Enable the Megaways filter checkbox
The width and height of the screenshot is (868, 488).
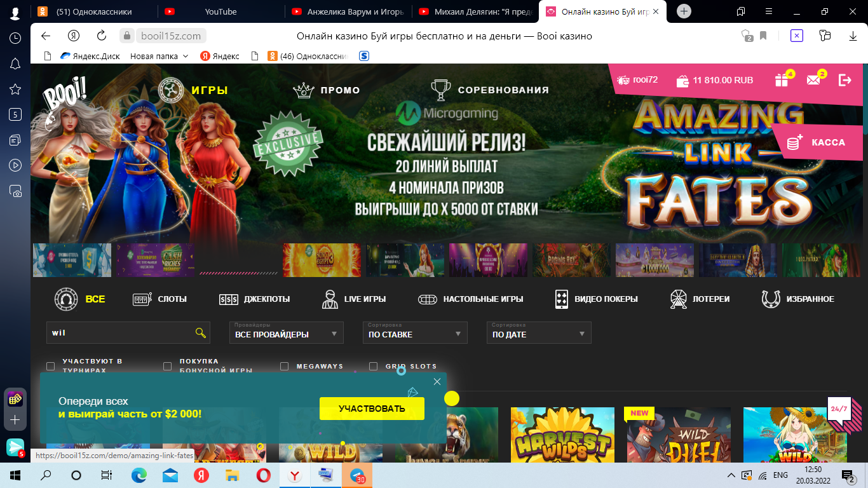coord(285,366)
